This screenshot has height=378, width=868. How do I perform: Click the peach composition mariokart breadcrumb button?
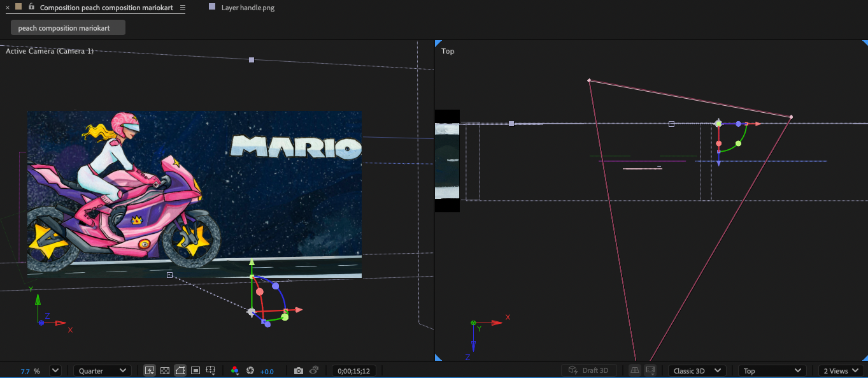click(x=68, y=28)
